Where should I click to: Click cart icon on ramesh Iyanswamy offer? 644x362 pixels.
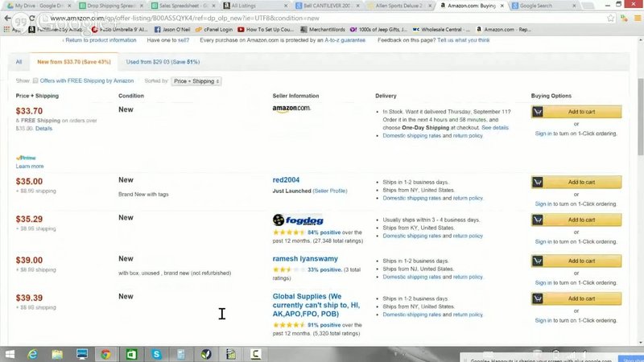point(538,261)
